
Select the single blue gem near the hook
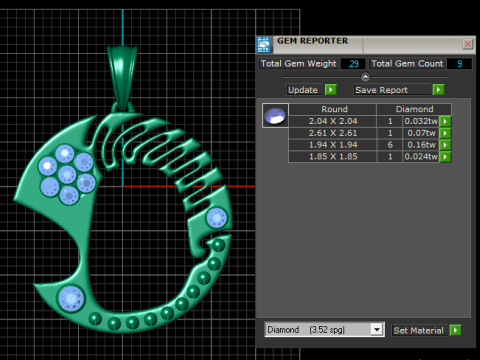tap(217, 218)
